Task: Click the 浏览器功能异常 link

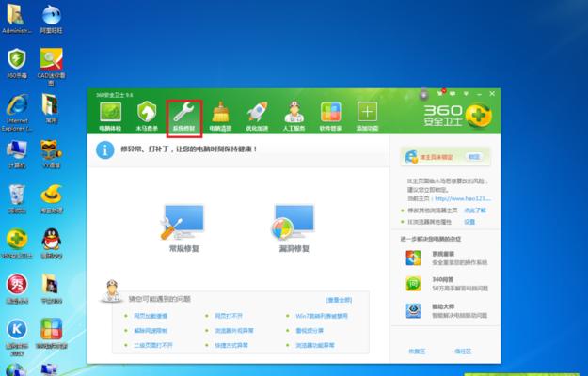Action: 315,345
